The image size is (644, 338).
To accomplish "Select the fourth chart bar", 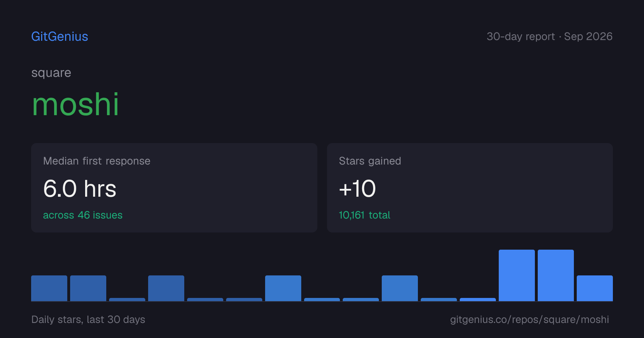I will pos(166,288).
